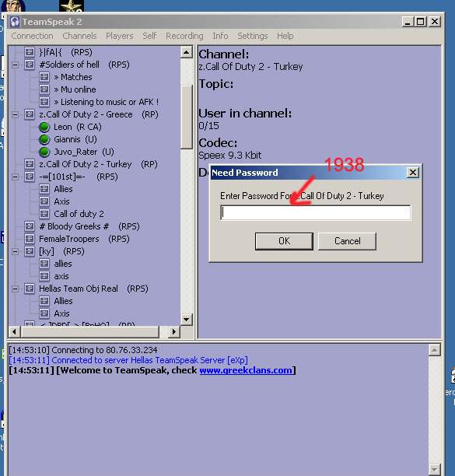This screenshot has width=455, height=476.
Task: Open the Help menu
Action: tap(285, 36)
